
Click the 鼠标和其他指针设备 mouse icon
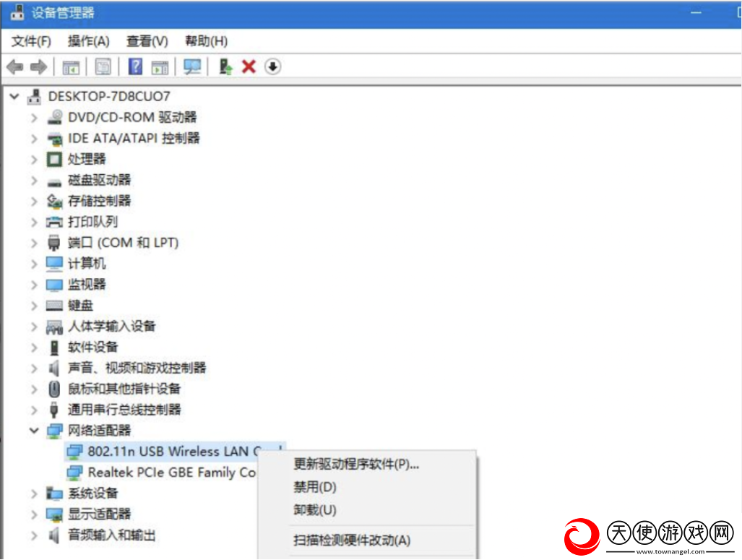click(54, 389)
